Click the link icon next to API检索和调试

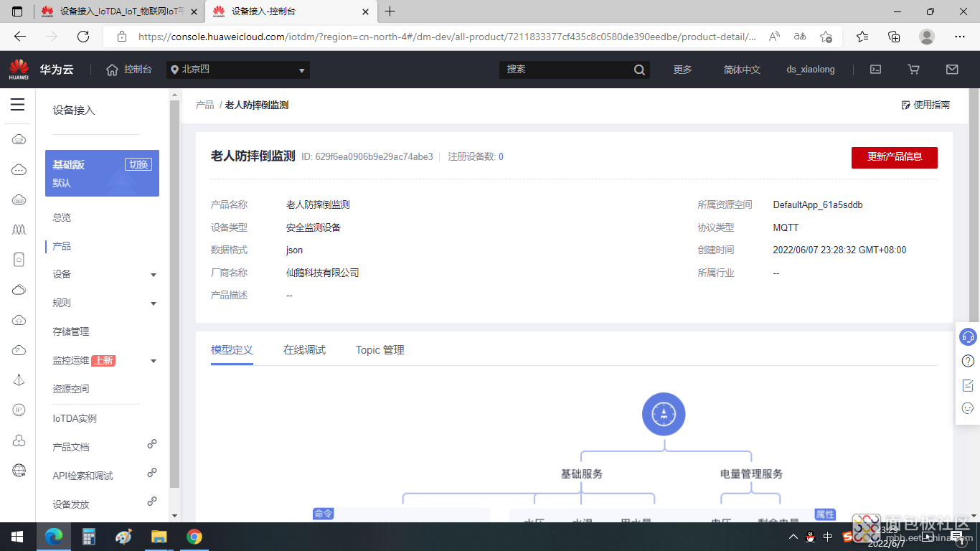click(x=152, y=473)
